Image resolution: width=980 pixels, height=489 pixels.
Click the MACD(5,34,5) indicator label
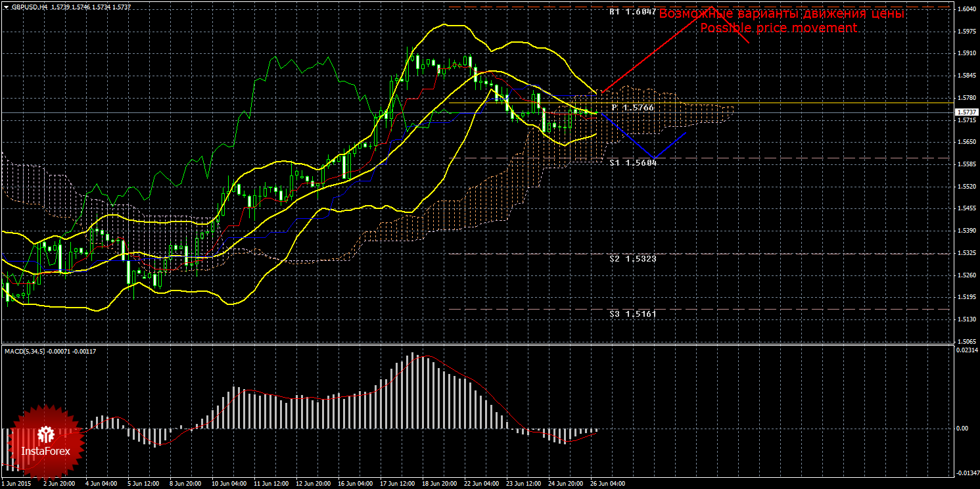click(x=26, y=352)
